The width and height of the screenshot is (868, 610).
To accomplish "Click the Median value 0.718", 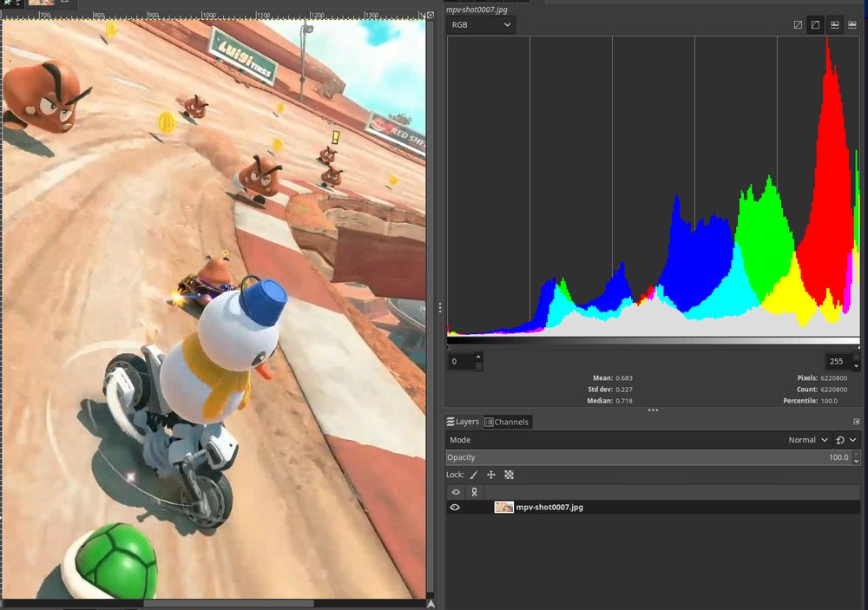I will point(624,401).
